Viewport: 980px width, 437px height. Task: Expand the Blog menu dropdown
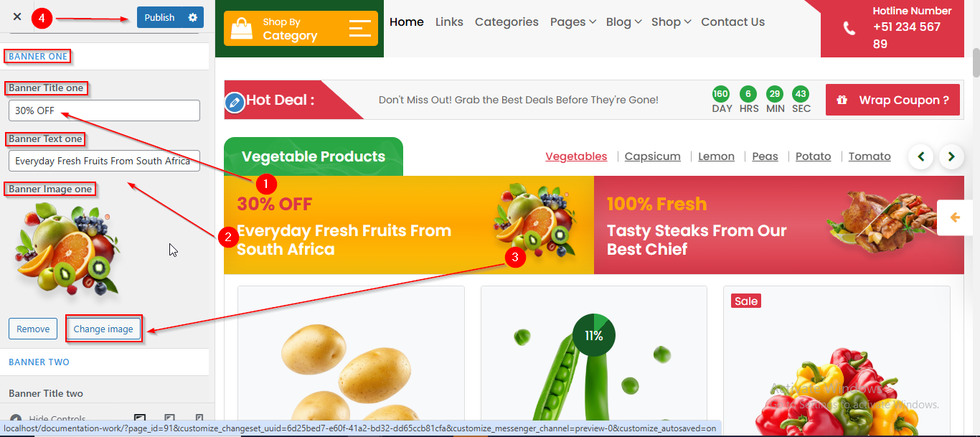coord(623,22)
